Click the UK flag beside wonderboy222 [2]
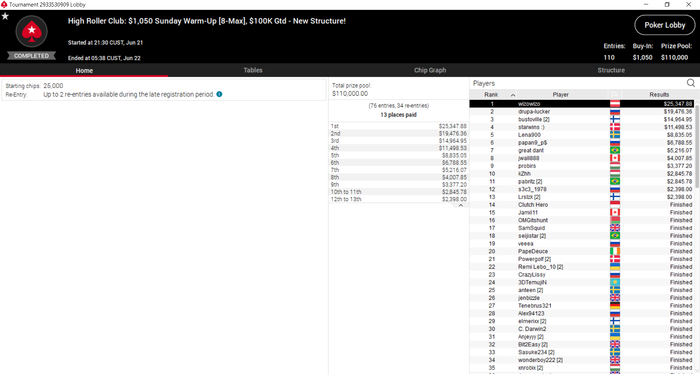The image size is (700, 375). click(x=615, y=360)
